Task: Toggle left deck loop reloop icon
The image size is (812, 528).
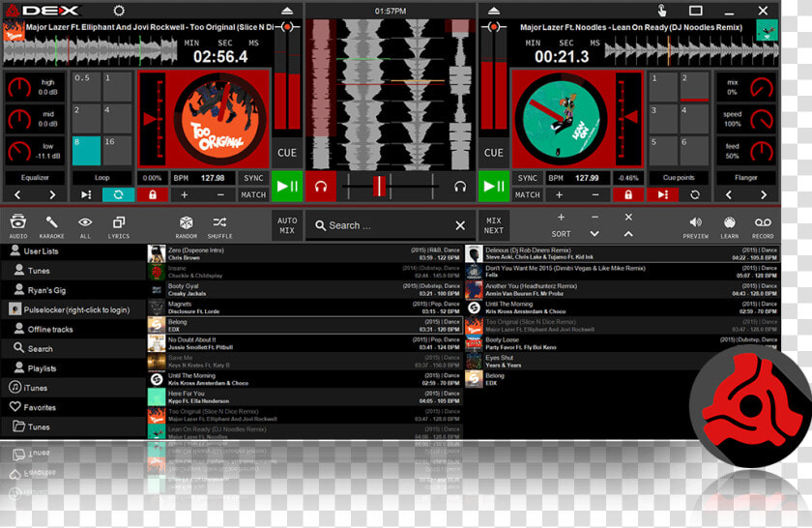Action: click(x=118, y=194)
